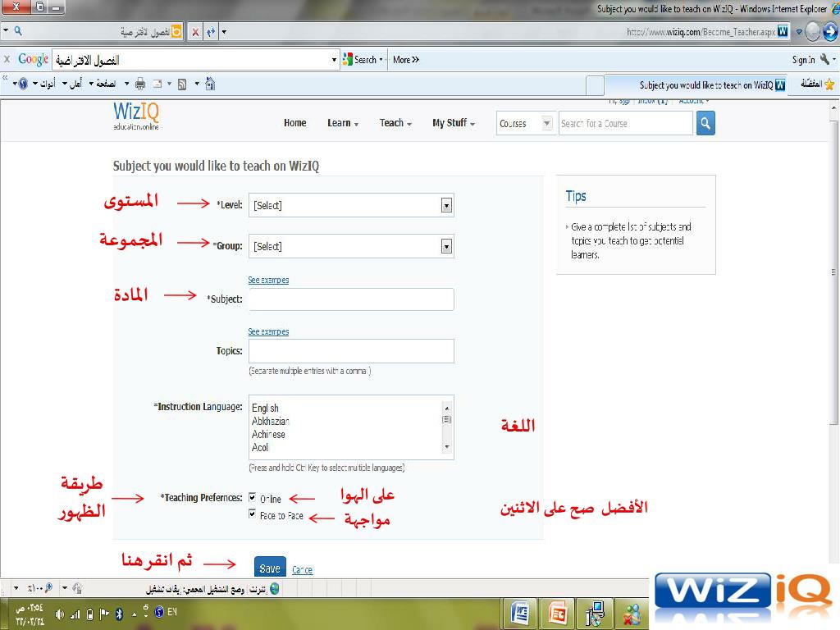Viewport: 840px width, 630px height.
Task: Click the Internet zone globe in status bar
Action: (x=274, y=589)
